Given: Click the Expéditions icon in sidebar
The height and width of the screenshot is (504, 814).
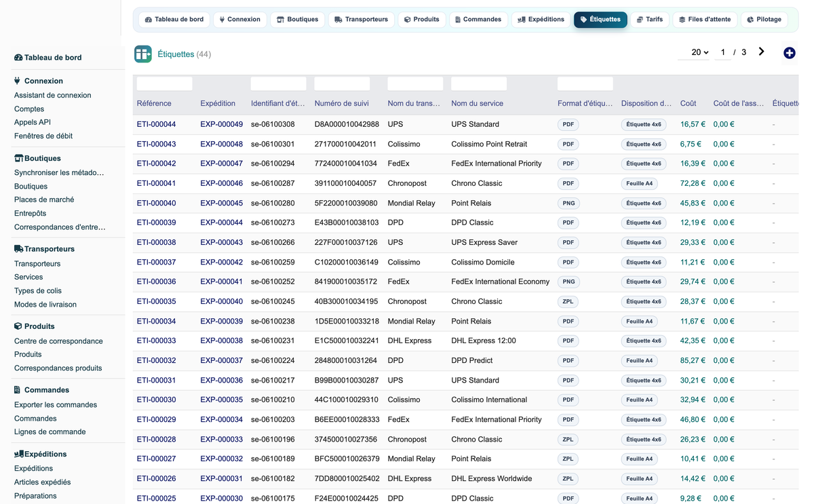Looking at the screenshot, I should pyautogui.click(x=18, y=454).
